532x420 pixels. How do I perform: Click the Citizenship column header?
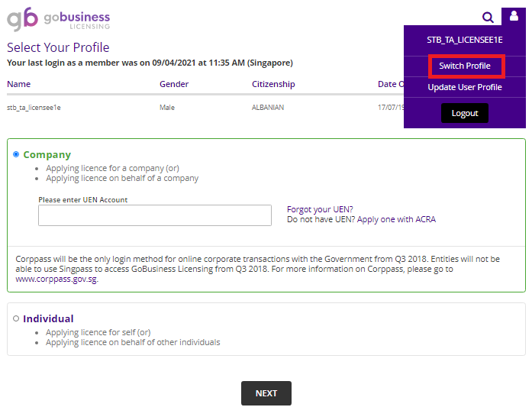tap(273, 84)
